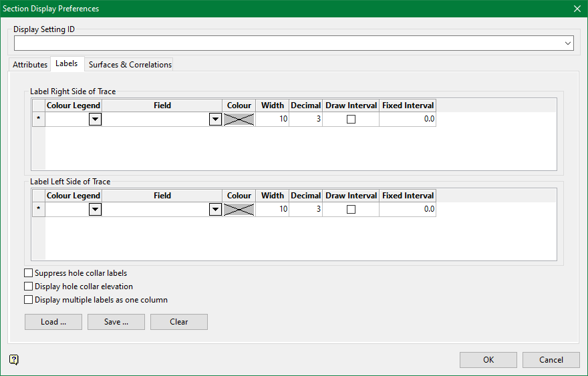Click the Clear button
Screen dimensions: 588x376
[x=179, y=322]
